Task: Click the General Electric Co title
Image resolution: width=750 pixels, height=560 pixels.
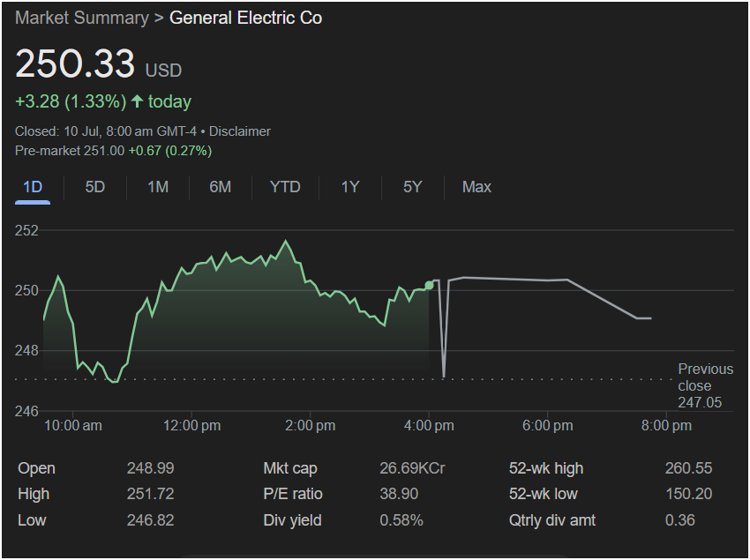Action: [x=246, y=19]
